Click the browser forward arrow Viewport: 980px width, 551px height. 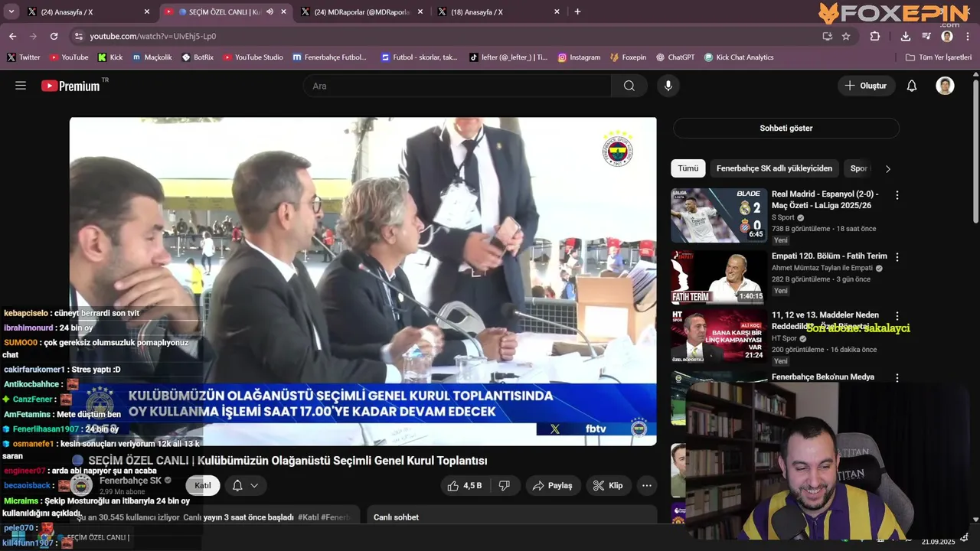[x=33, y=36]
